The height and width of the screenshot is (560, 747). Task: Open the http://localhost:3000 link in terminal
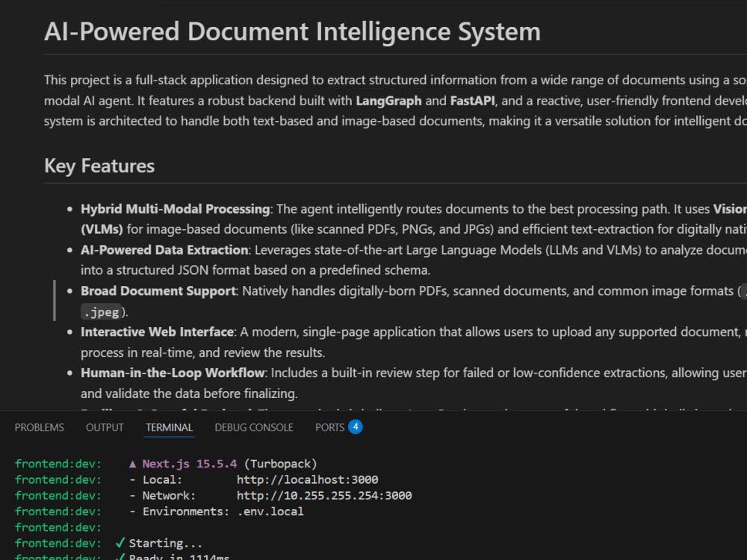point(307,479)
